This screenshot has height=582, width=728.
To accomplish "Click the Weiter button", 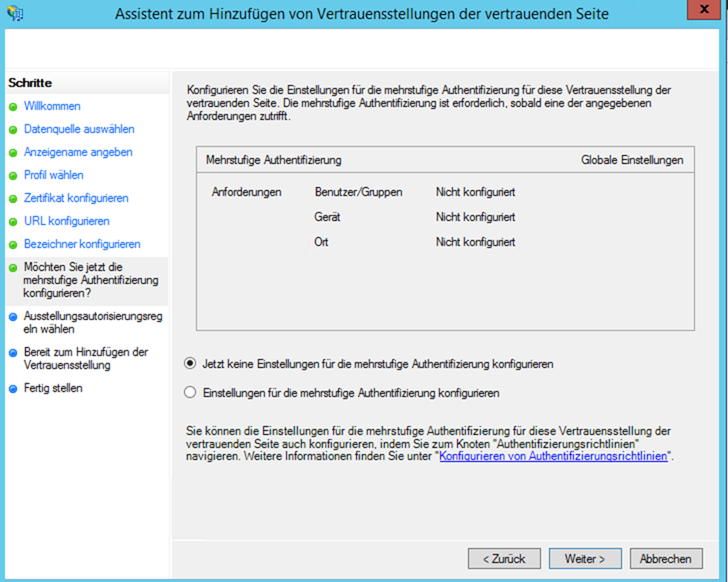I will pos(585,558).
